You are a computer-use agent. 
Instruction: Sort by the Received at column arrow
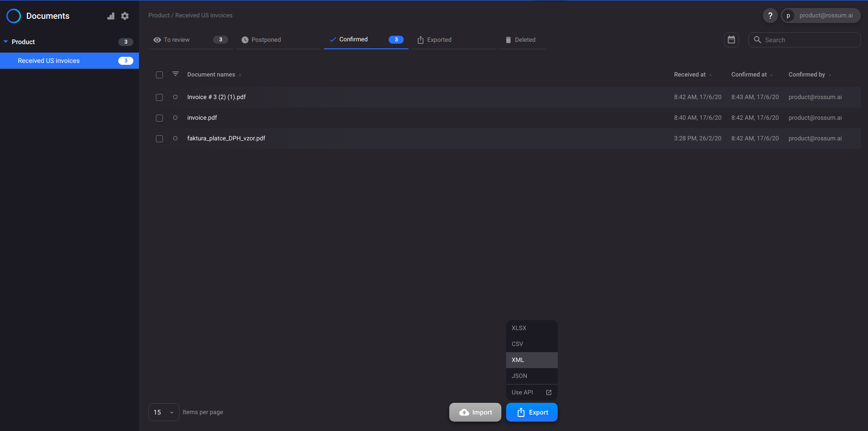711,75
